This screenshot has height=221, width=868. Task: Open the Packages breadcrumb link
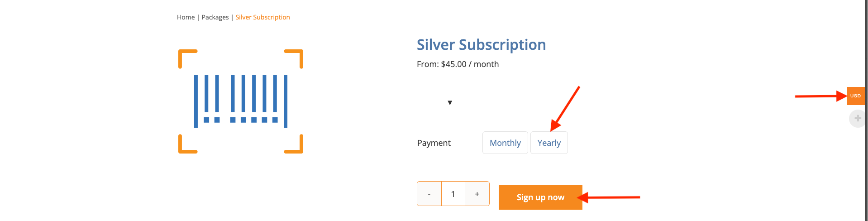point(215,17)
